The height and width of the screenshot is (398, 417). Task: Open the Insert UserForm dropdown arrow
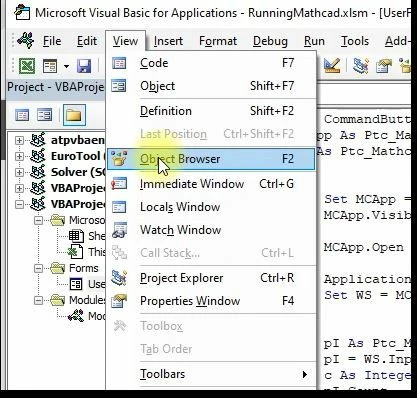(x=66, y=66)
